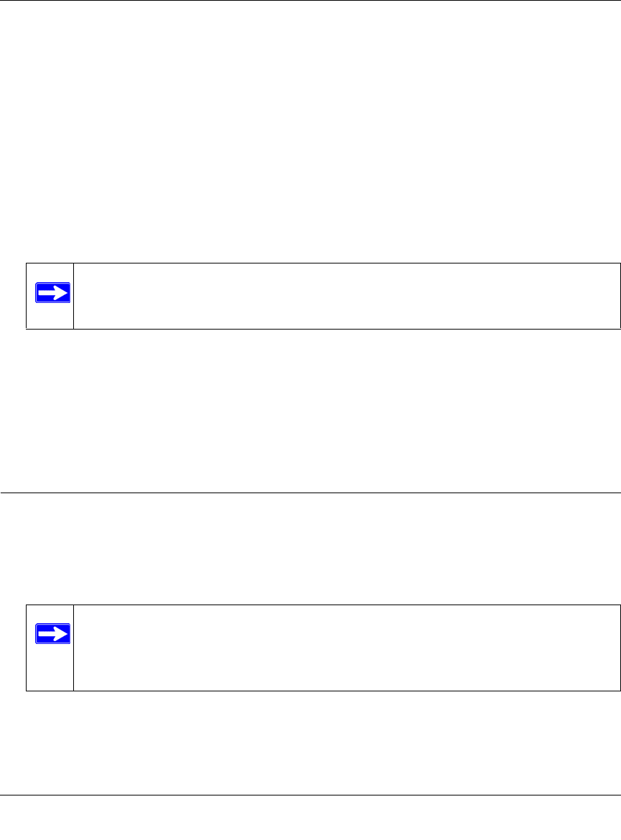The width and height of the screenshot is (621, 840).
Task: Click the bottom border of the lower note box
Action: point(323,691)
